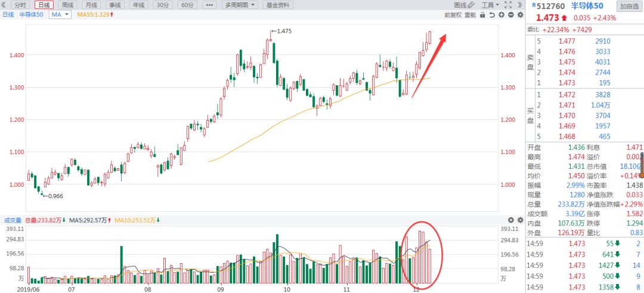Open the 工具 tools dropdown
This screenshot has height=293, width=644.
point(490,5)
